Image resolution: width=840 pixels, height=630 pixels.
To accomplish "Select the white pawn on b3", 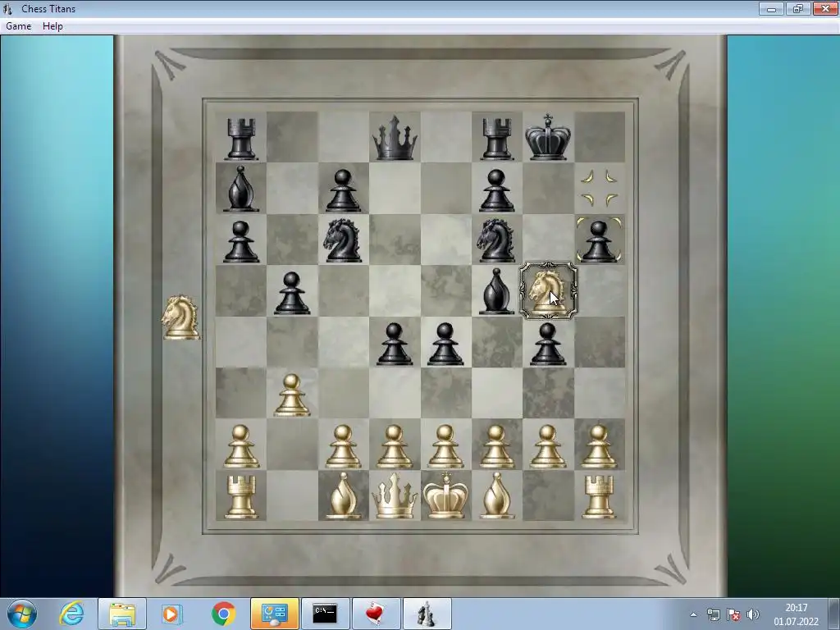I will click(x=292, y=395).
